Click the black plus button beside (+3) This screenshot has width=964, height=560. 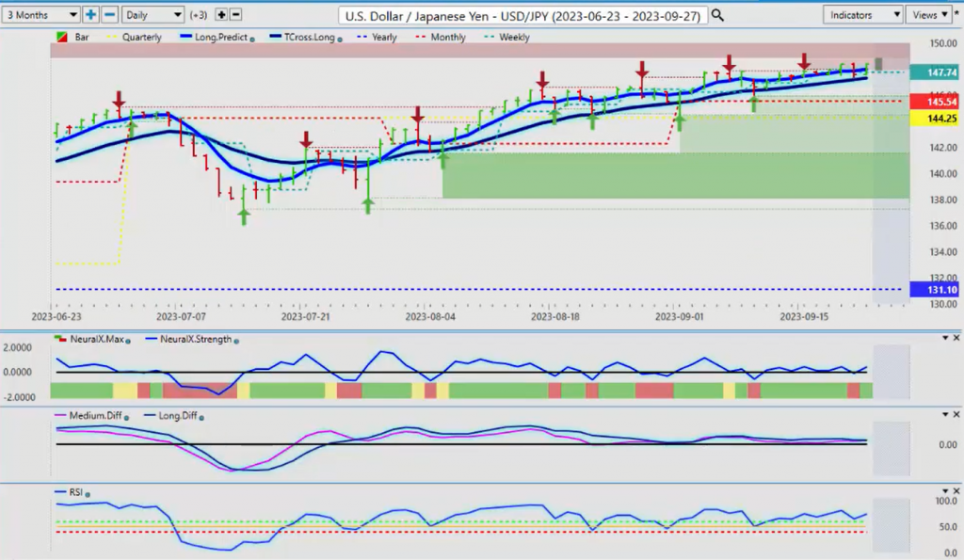(221, 15)
